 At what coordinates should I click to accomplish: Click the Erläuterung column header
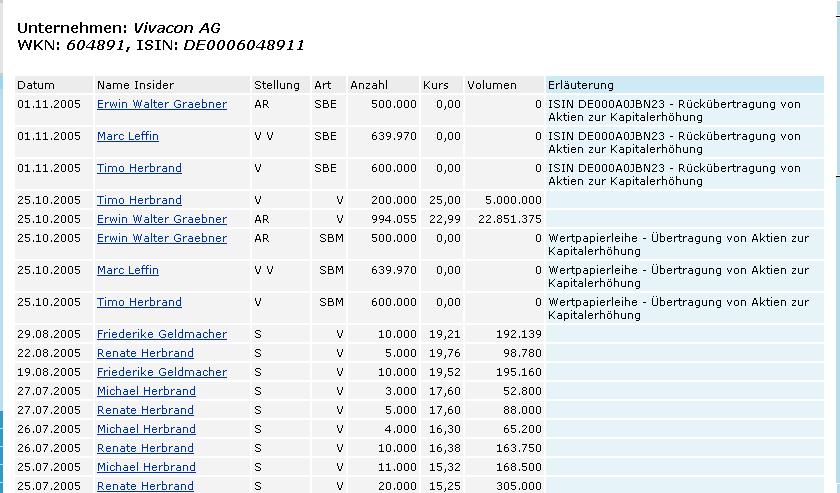(x=581, y=85)
